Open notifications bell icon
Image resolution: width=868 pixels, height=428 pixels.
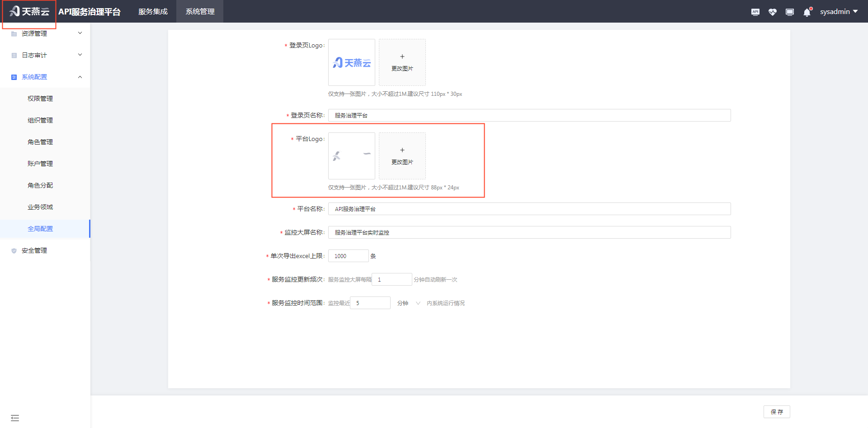pos(807,12)
